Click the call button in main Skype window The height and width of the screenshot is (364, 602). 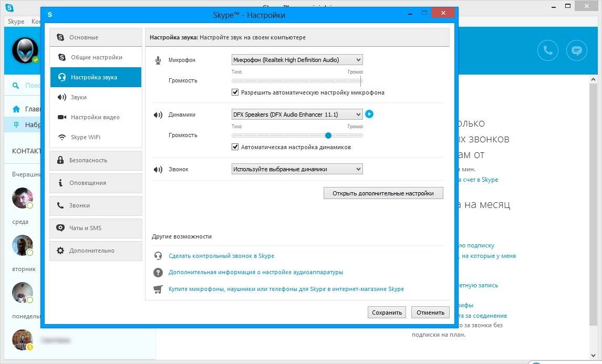(547, 50)
